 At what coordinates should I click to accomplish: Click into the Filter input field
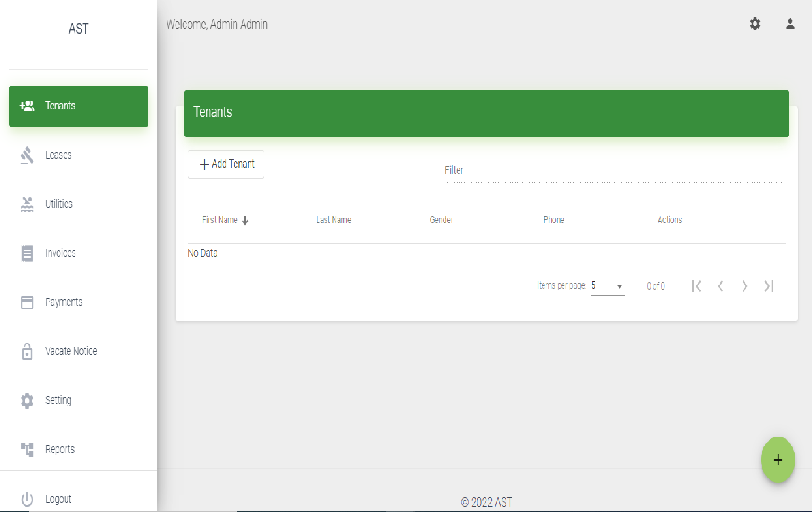[613, 171]
